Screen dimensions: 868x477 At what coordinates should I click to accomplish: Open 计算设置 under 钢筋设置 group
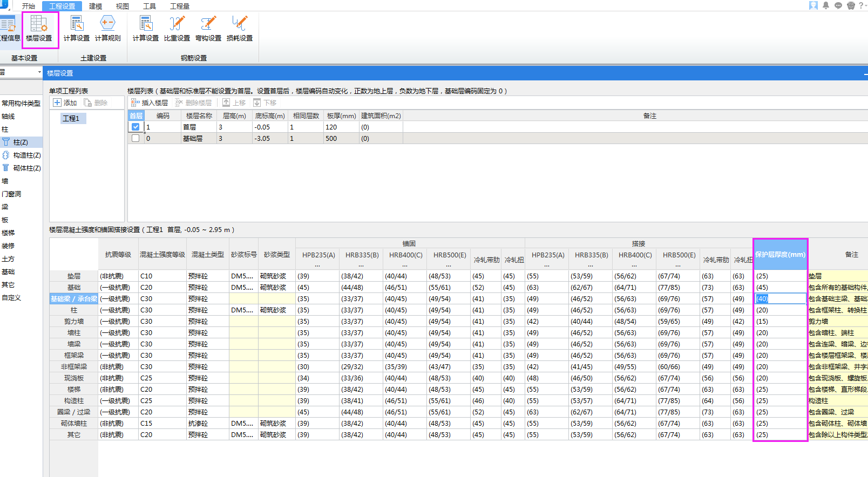(x=146, y=29)
